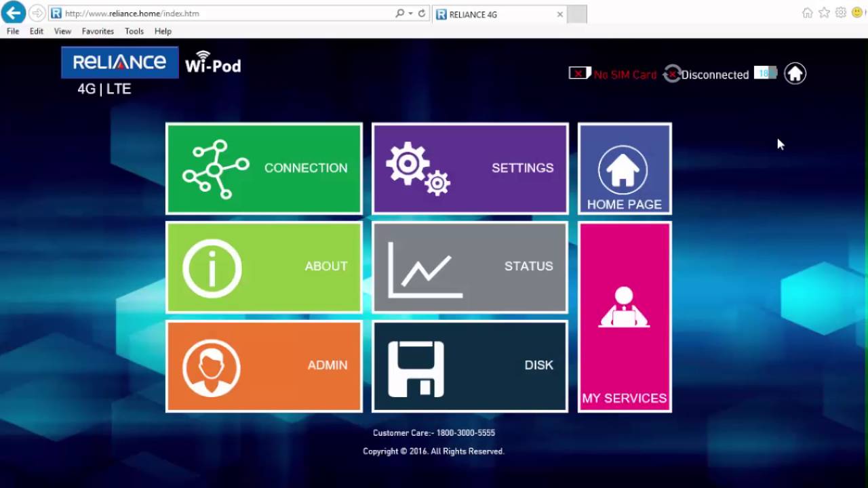The width and height of the screenshot is (868, 488).
Task: Open the Help menu
Action: pyautogui.click(x=163, y=31)
